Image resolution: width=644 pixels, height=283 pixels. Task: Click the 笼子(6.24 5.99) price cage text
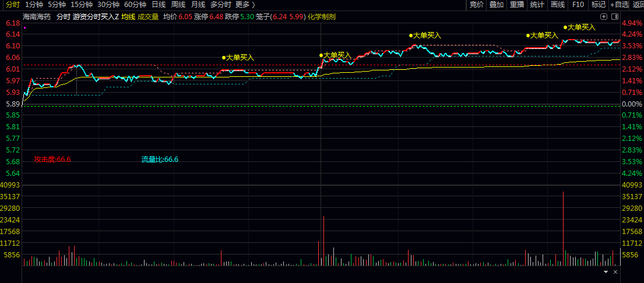point(281,17)
